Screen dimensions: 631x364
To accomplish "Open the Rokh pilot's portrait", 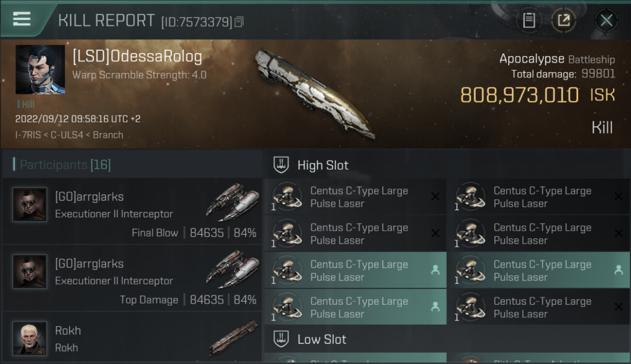I will tap(30, 338).
